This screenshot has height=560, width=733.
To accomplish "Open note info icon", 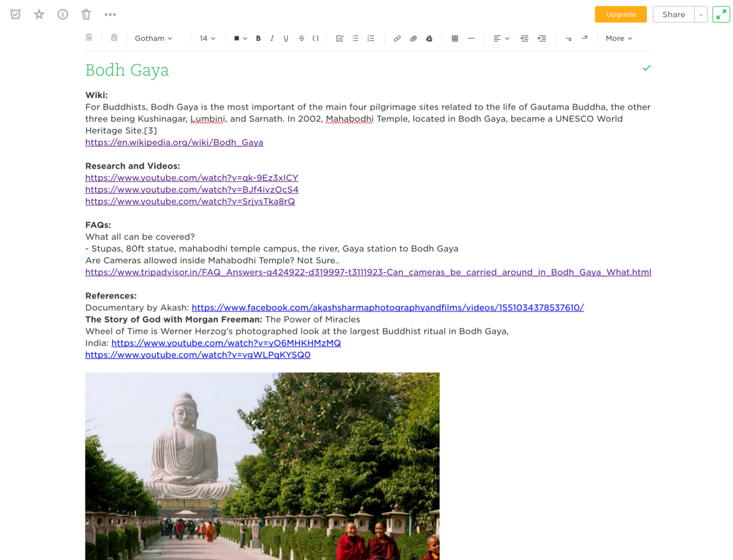I will click(x=62, y=14).
